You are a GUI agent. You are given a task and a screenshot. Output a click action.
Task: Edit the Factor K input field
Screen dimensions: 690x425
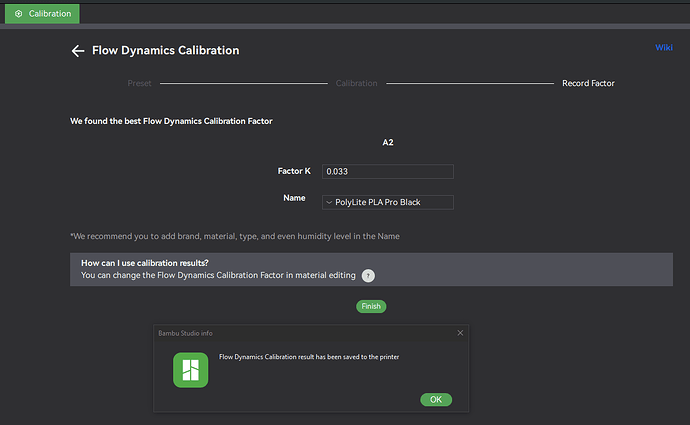(x=388, y=172)
